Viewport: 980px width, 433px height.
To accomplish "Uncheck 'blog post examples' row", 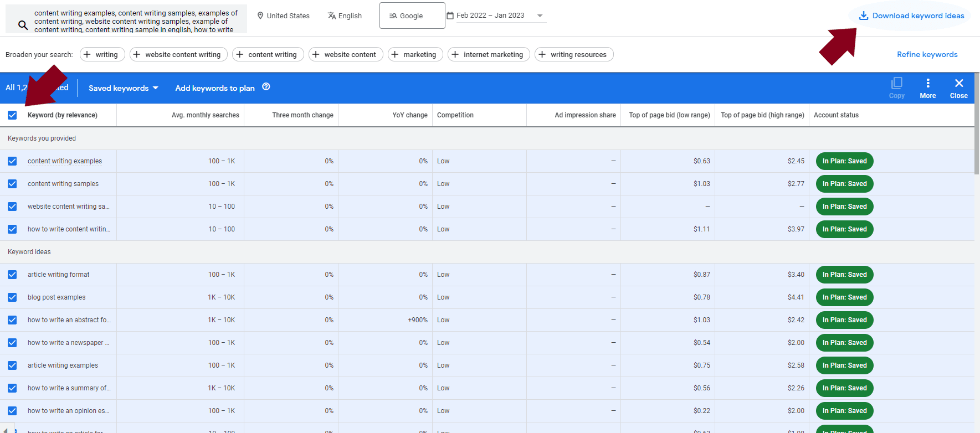I will tap(12, 297).
